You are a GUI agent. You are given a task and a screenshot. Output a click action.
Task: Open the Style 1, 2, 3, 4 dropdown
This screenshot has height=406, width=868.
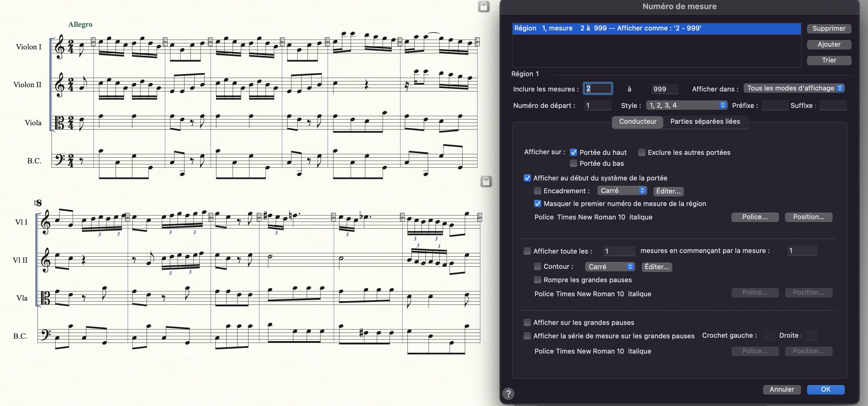click(686, 105)
